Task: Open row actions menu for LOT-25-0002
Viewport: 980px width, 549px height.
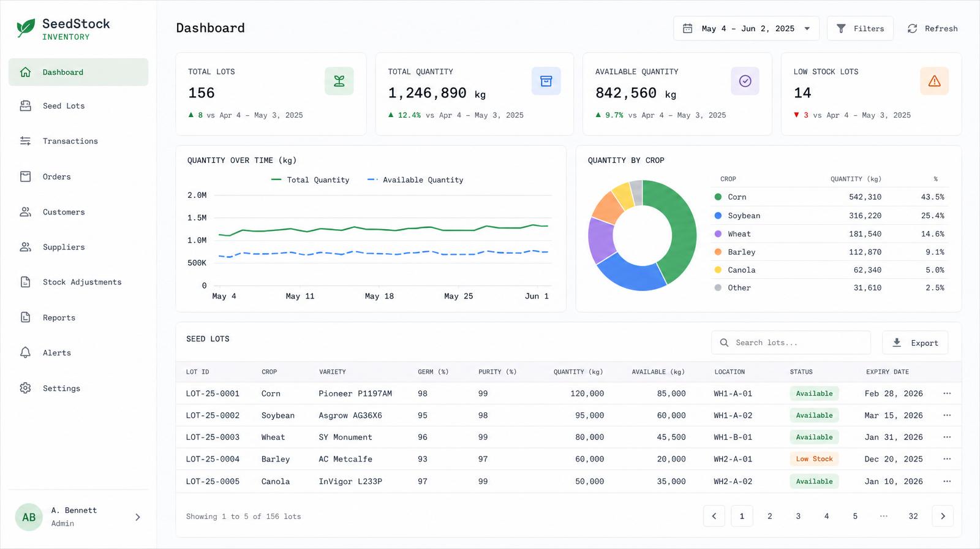Action: [947, 415]
